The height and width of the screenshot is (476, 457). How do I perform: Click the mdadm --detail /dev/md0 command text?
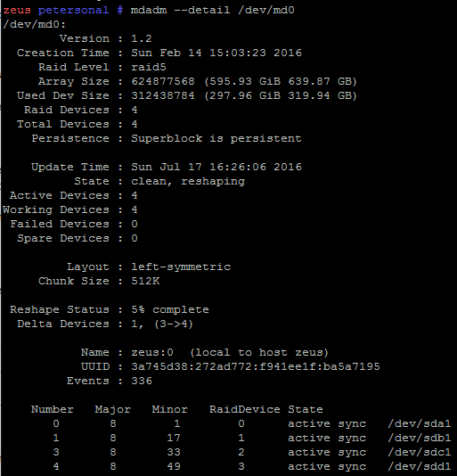(212, 11)
